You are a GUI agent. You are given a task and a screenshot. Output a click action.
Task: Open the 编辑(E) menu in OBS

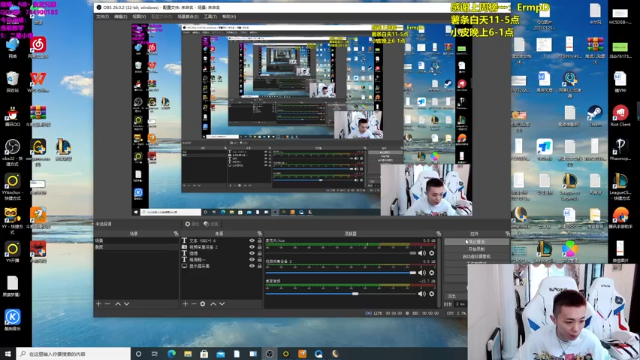click(x=120, y=17)
